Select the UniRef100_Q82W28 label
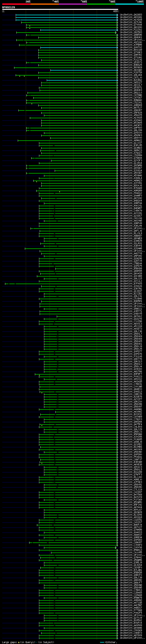This screenshot has width=146, height=644. (x=131, y=512)
